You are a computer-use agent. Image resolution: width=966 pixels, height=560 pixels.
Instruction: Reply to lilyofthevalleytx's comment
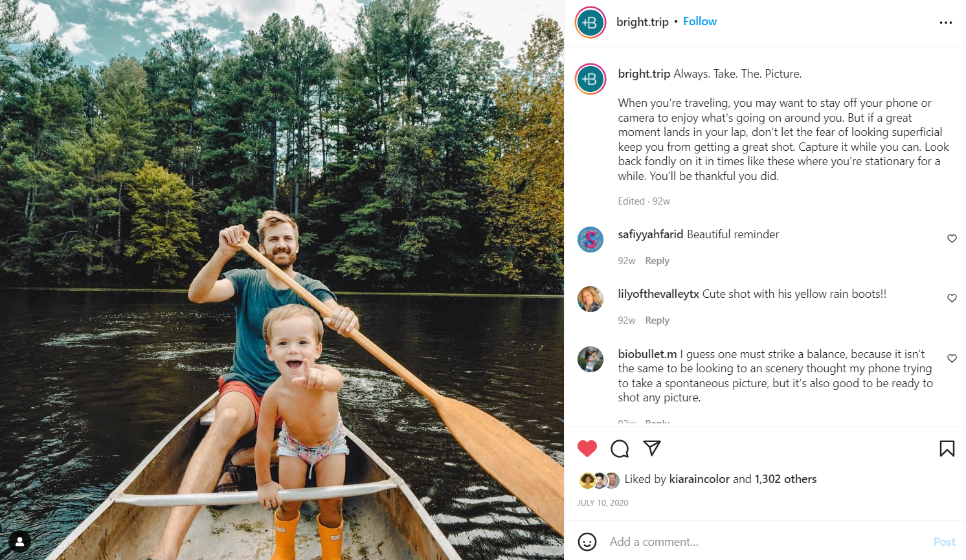tap(657, 320)
